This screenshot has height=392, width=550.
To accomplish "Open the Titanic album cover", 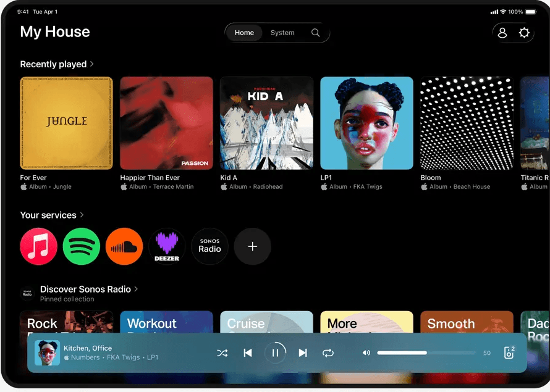I will [x=535, y=123].
